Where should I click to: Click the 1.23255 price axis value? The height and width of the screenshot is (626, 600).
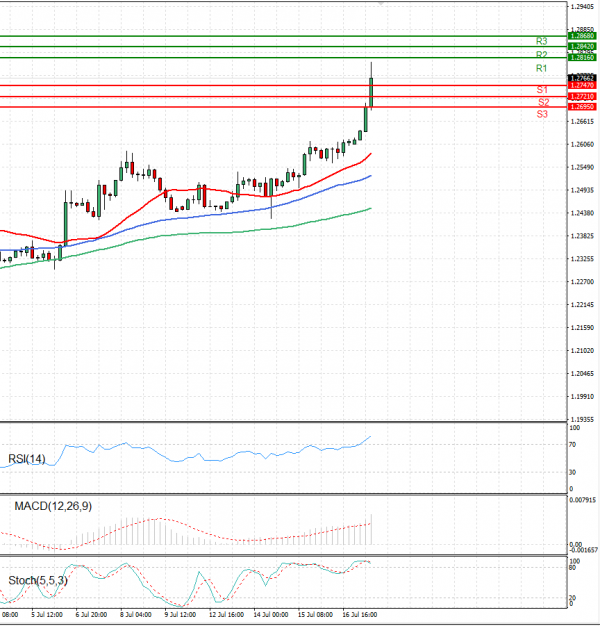click(x=582, y=259)
